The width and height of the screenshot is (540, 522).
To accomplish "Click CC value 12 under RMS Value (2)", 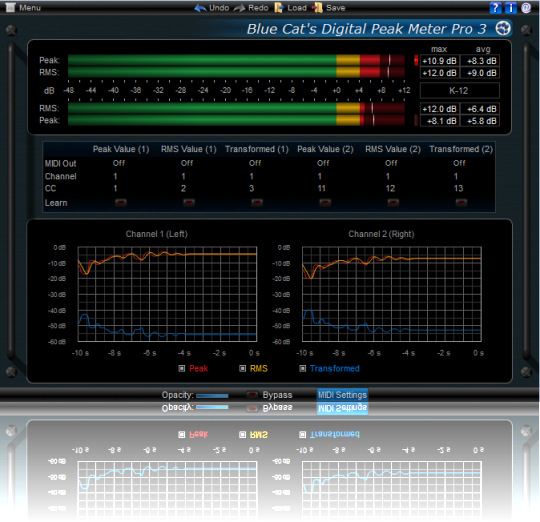I will pyautogui.click(x=390, y=188).
